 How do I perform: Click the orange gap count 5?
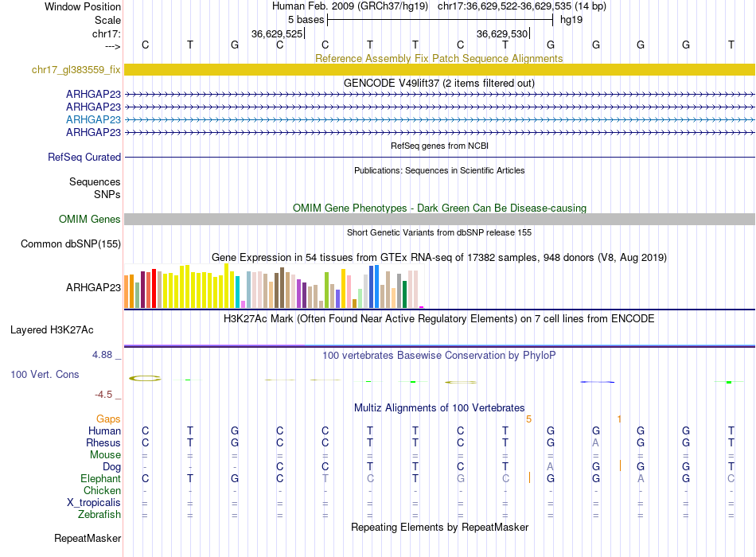click(529, 419)
